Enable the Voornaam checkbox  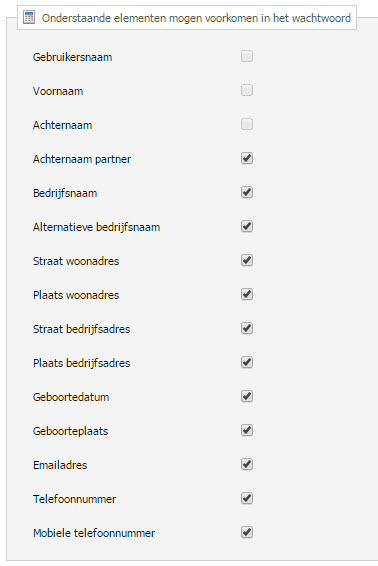pos(247,90)
